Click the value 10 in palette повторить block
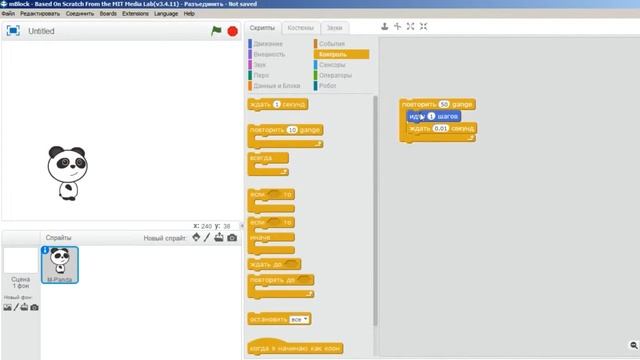640x360 pixels. tap(292, 130)
